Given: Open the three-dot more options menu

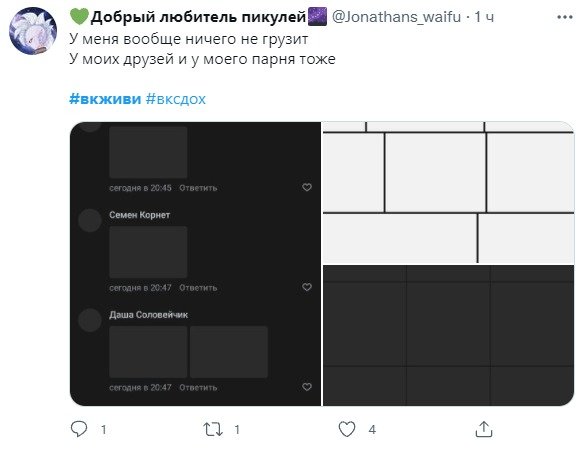Looking at the screenshot, I should pyautogui.click(x=565, y=17).
